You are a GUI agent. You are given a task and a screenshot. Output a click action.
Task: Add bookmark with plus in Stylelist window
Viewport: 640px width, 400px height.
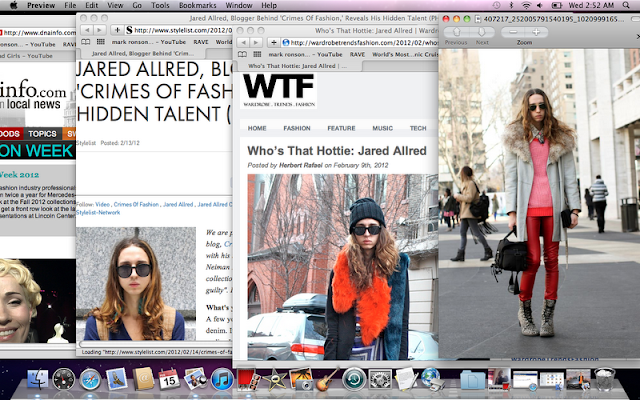(x=117, y=30)
